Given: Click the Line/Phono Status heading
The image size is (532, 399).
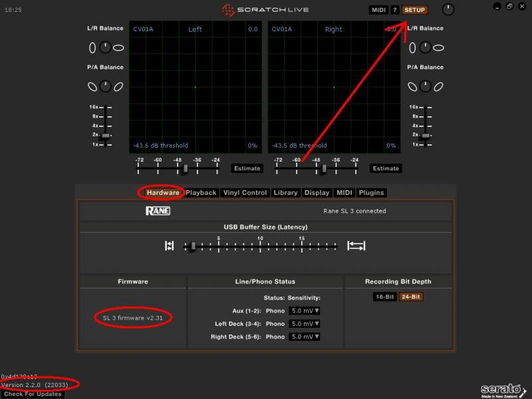Looking at the screenshot, I should (265, 281).
